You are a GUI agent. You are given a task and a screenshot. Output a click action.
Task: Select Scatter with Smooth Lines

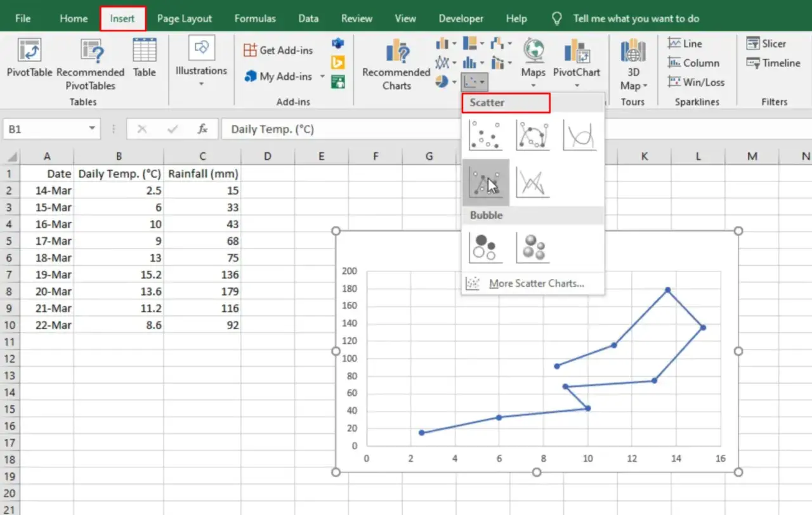tap(580, 135)
